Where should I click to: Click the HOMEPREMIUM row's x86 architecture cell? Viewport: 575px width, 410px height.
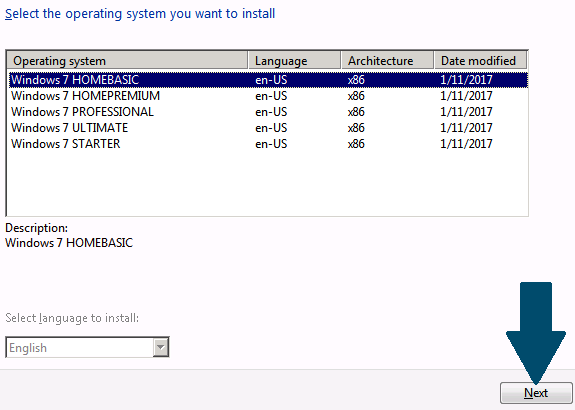click(356, 96)
